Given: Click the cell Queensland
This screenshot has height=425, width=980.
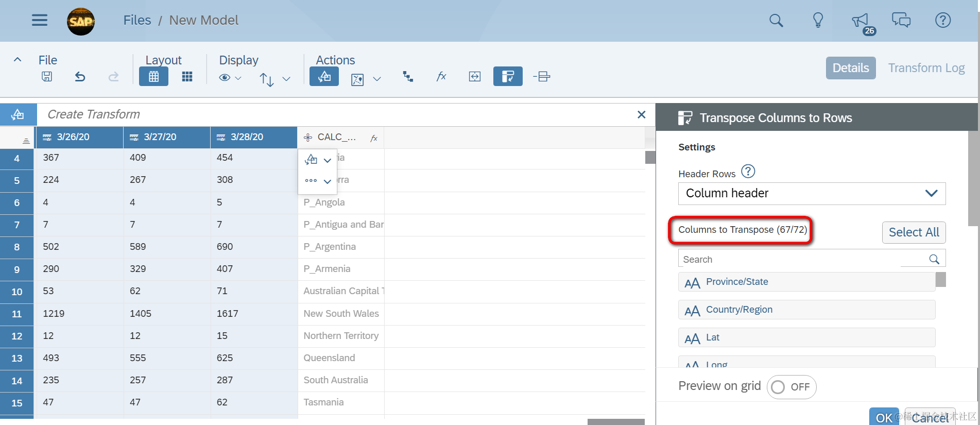Looking at the screenshot, I should click(341, 358).
